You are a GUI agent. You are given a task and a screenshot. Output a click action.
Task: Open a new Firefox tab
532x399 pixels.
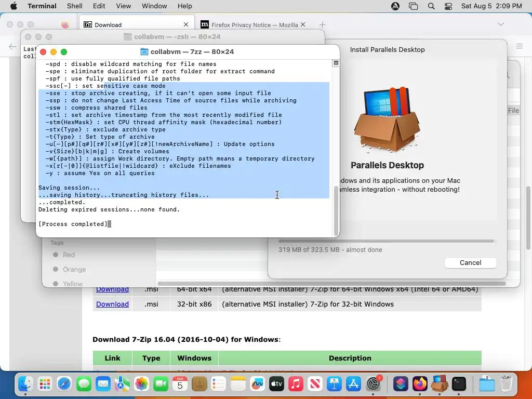pos(322,24)
